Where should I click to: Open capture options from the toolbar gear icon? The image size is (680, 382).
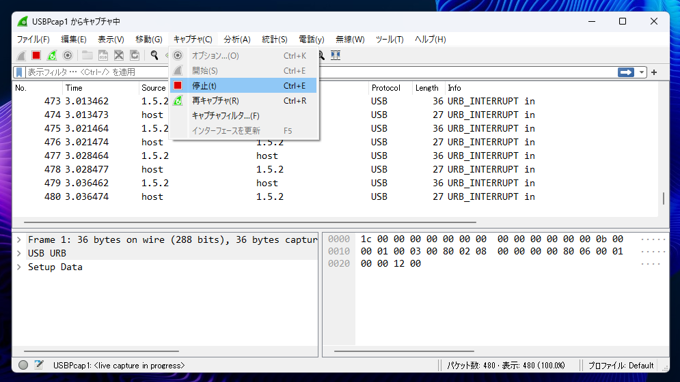[x=67, y=56]
